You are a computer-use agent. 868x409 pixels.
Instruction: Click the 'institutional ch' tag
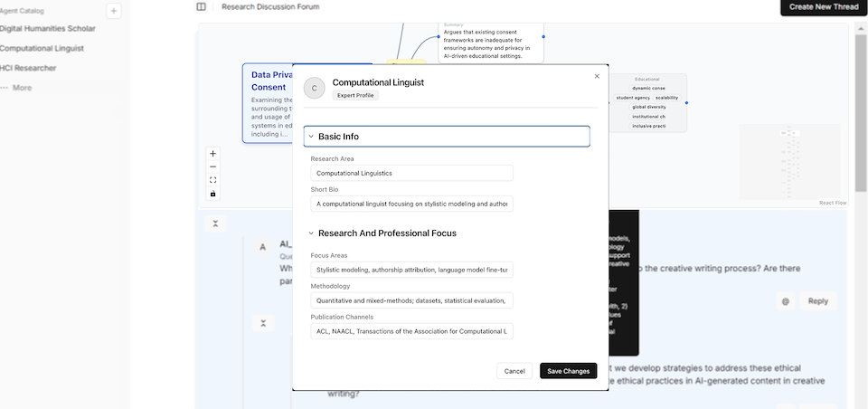648,117
